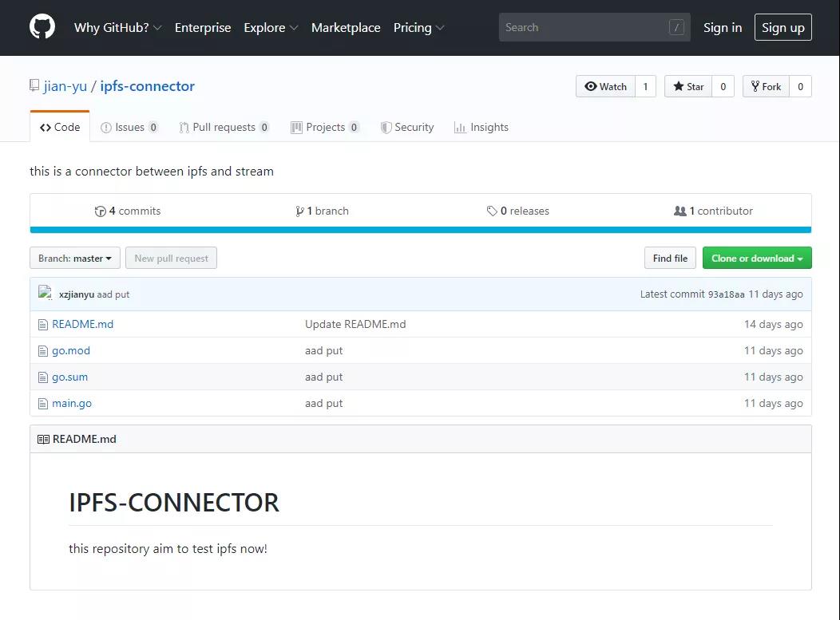
Task: Open the main.go file link
Action: coord(72,404)
